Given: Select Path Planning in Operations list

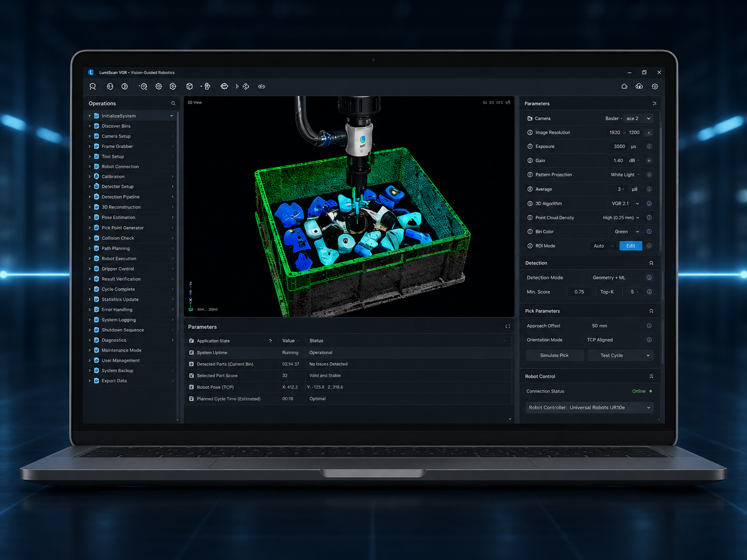Looking at the screenshot, I should 116,249.
